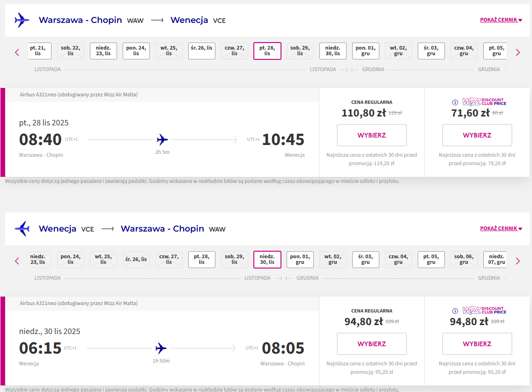Expand outbound Pokaż cennik price list
Viewport: 532px width, 392px height.
click(x=501, y=20)
